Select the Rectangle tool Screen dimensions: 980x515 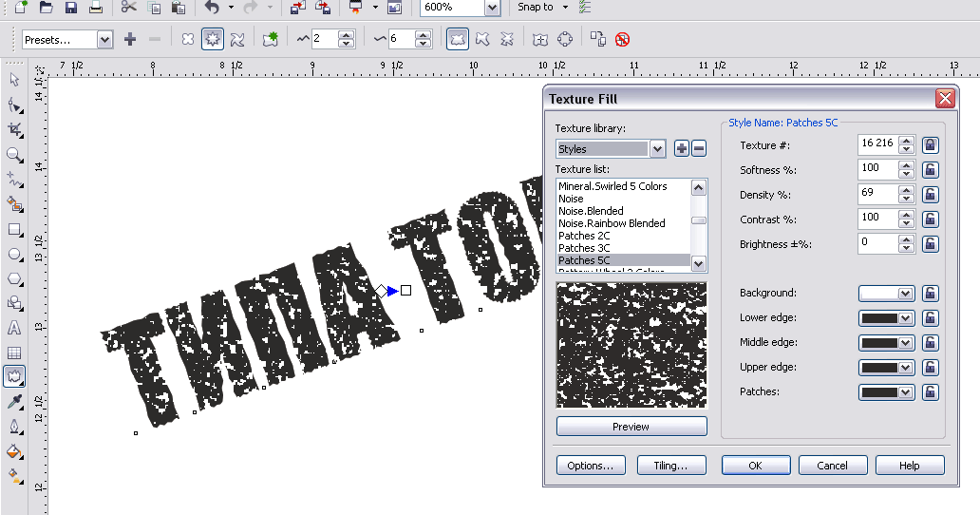pos(14,229)
